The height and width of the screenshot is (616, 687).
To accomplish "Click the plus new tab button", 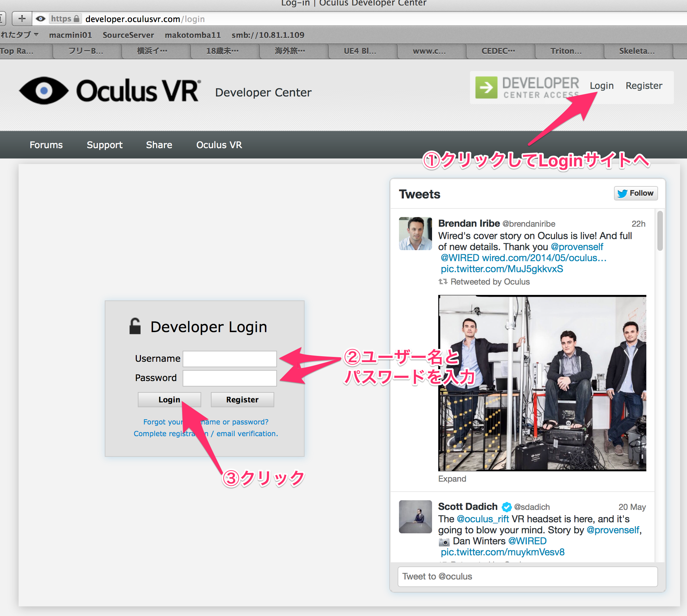I will [x=22, y=19].
